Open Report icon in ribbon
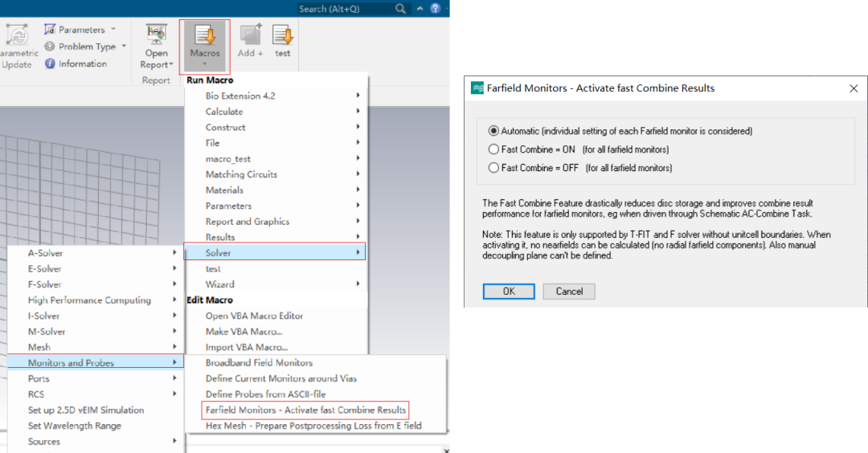Viewport: 868px width, 453px height. (156, 35)
